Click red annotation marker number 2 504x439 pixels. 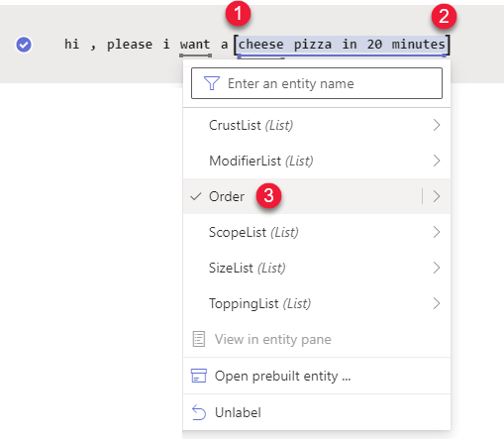[x=444, y=16]
